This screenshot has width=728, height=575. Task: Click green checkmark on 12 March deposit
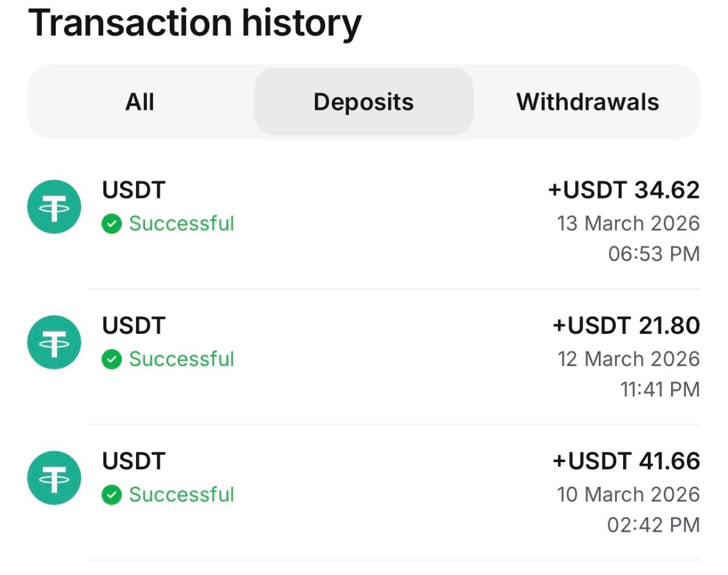point(112,359)
